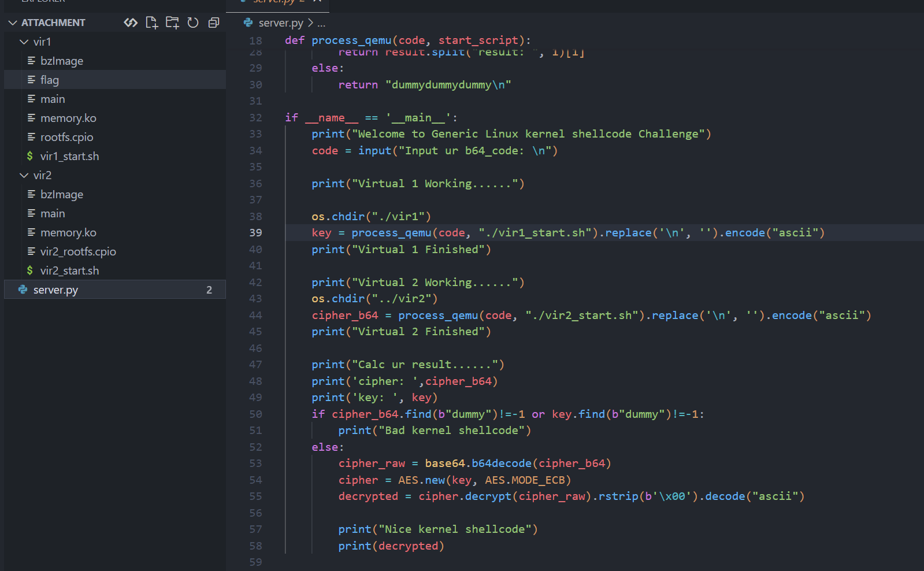Click b64decode on line 53
924x571 pixels.
(x=502, y=464)
